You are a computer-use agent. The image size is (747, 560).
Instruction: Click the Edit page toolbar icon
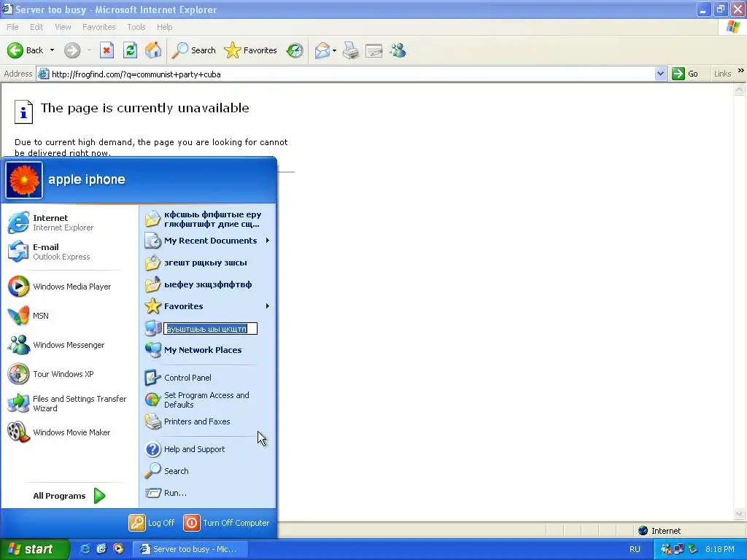(374, 50)
